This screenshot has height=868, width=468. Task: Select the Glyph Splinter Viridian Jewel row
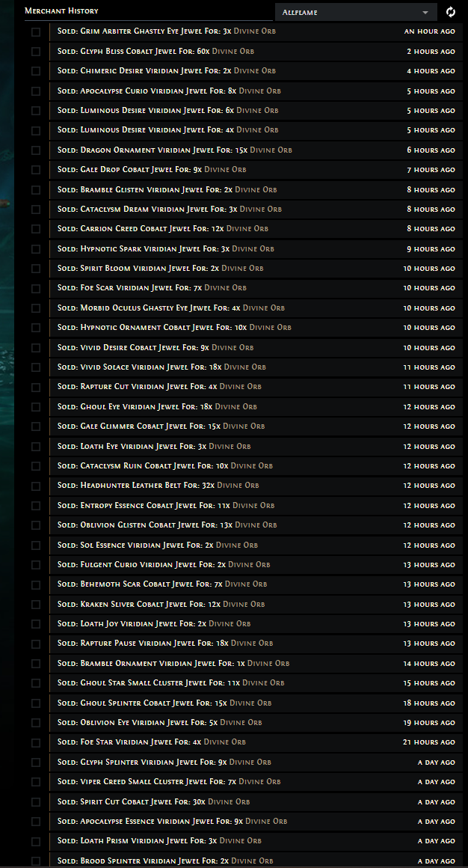coord(256,762)
